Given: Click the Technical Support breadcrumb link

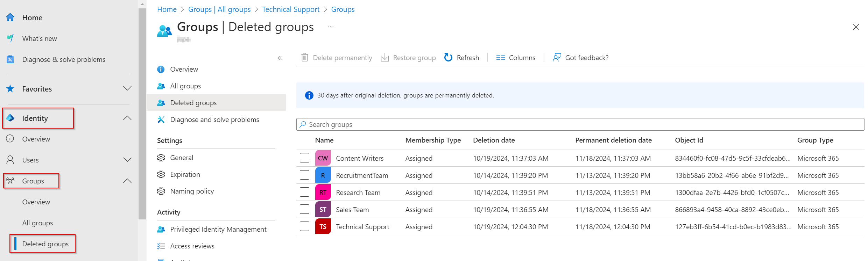Looking at the screenshot, I should (x=291, y=9).
